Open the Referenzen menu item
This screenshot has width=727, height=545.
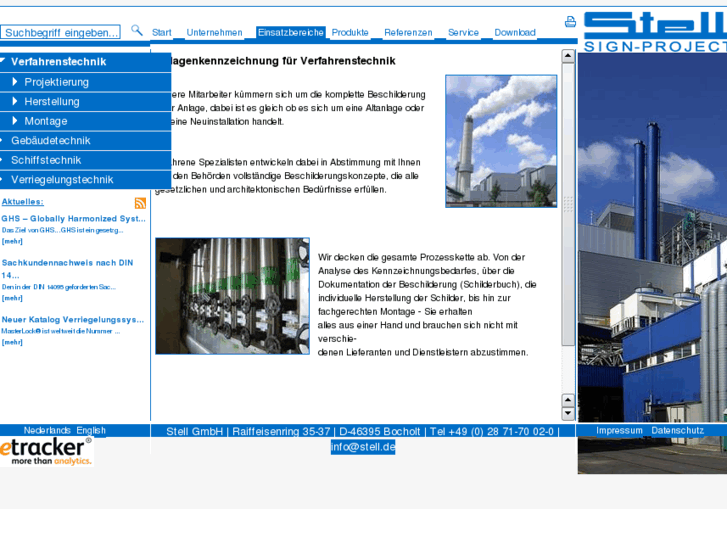(408, 32)
